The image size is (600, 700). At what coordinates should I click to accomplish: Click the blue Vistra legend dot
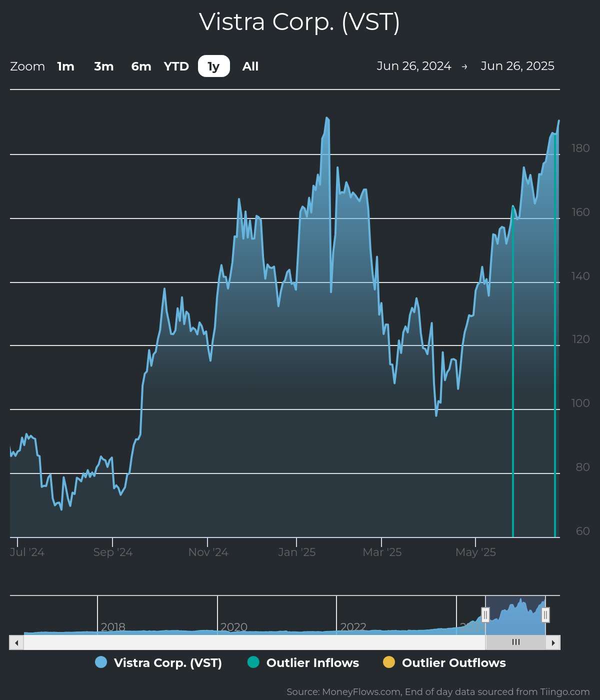101,662
